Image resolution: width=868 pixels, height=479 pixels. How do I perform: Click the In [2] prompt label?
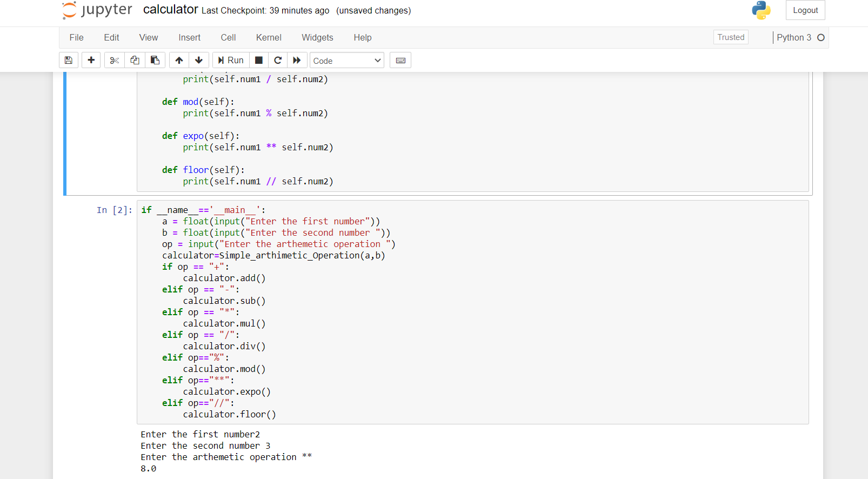click(115, 210)
